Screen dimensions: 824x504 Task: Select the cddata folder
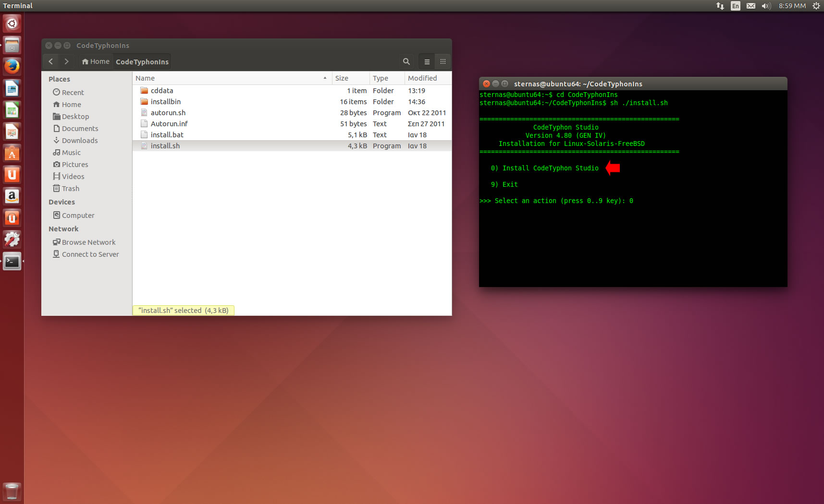click(292, 90)
